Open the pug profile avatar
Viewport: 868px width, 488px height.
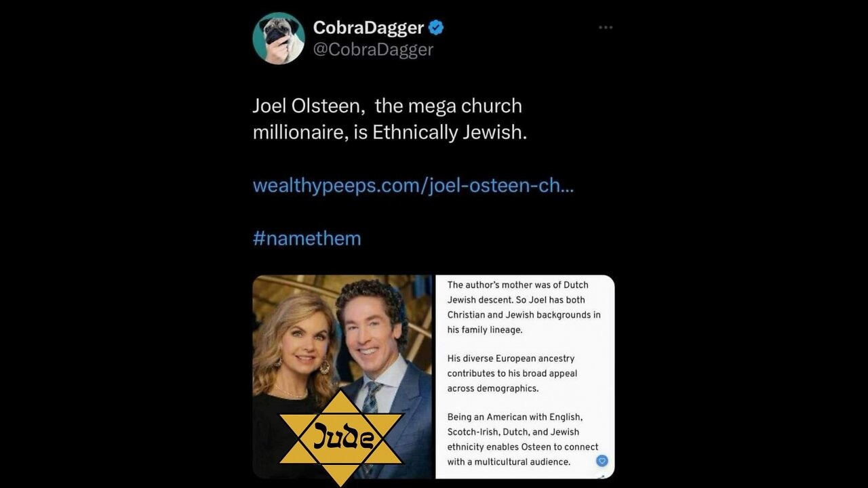tap(279, 39)
